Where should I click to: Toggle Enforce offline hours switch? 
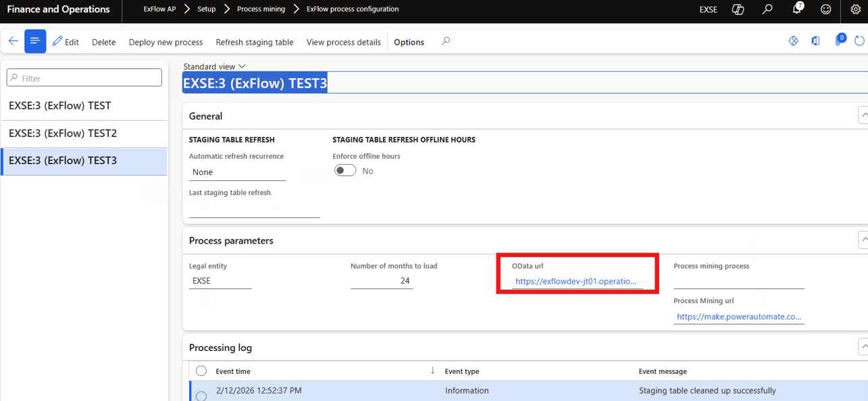click(x=345, y=171)
